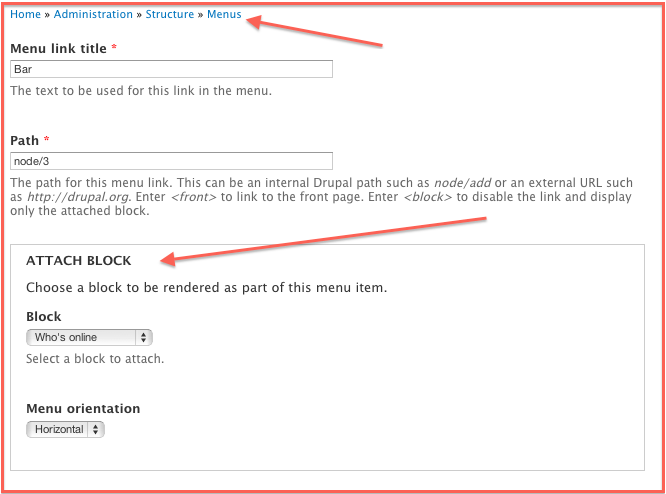Click the italic <block> placeholder text

point(427,197)
